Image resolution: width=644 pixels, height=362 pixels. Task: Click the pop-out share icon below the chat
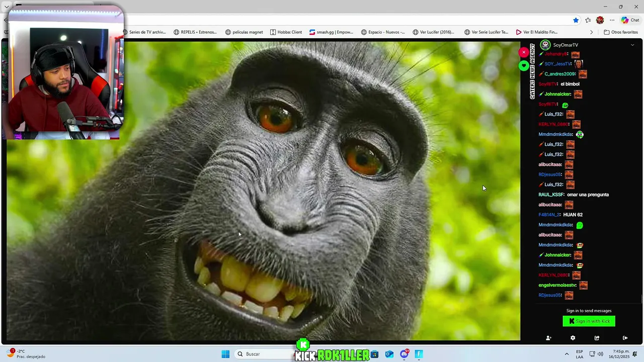[x=597, y=338]
